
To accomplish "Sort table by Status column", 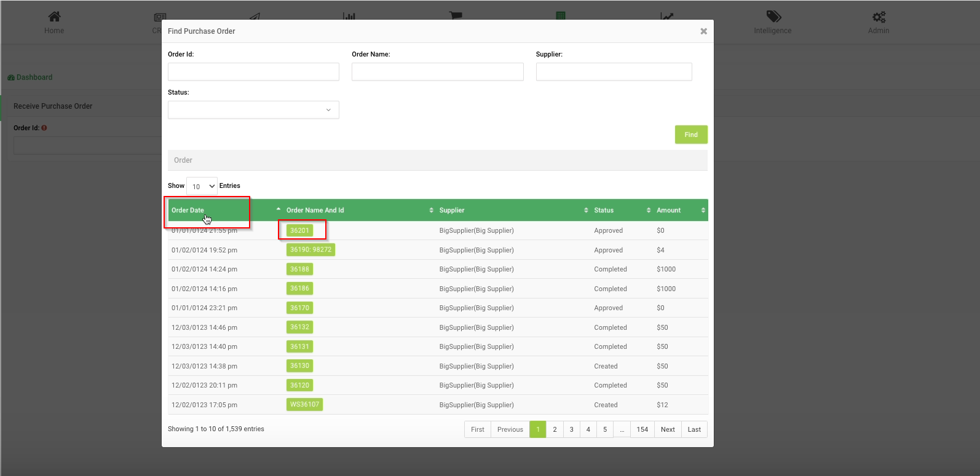I will point(622,210).
